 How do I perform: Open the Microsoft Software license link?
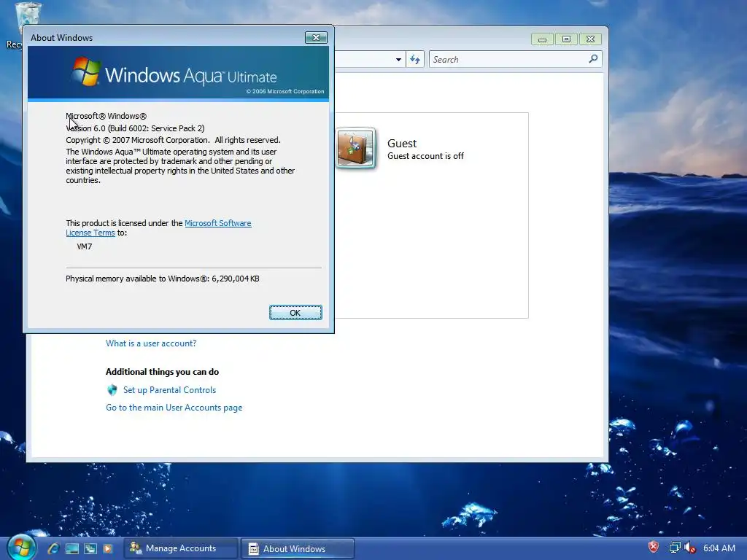[x=217, y=223]
